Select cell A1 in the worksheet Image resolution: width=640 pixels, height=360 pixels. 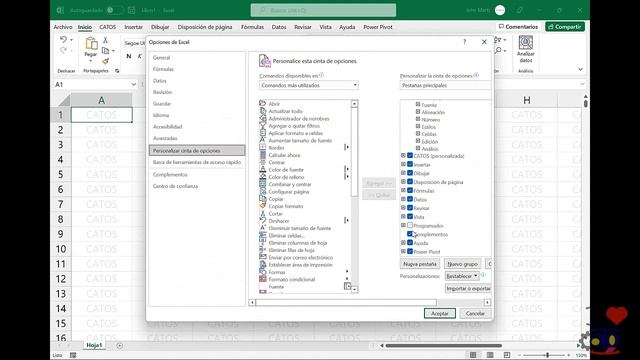[102, 115]
